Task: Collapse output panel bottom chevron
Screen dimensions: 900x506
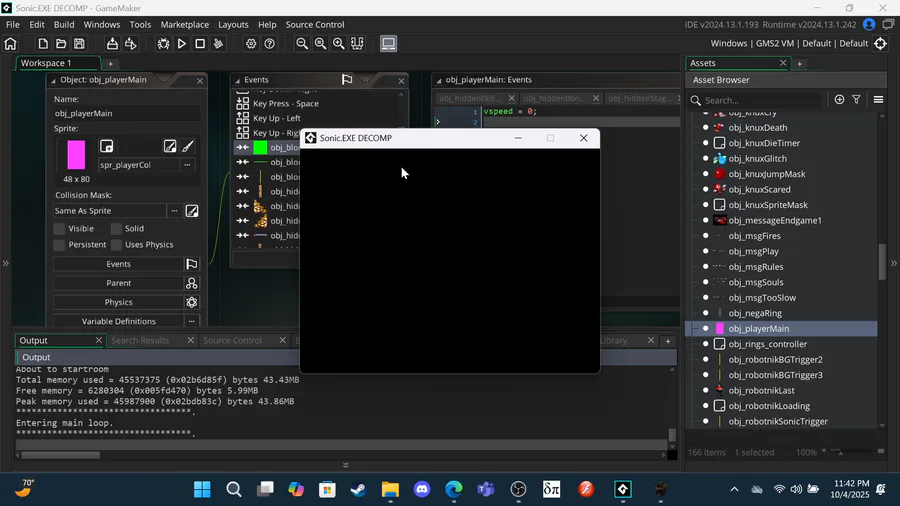Action: (346, 465)
